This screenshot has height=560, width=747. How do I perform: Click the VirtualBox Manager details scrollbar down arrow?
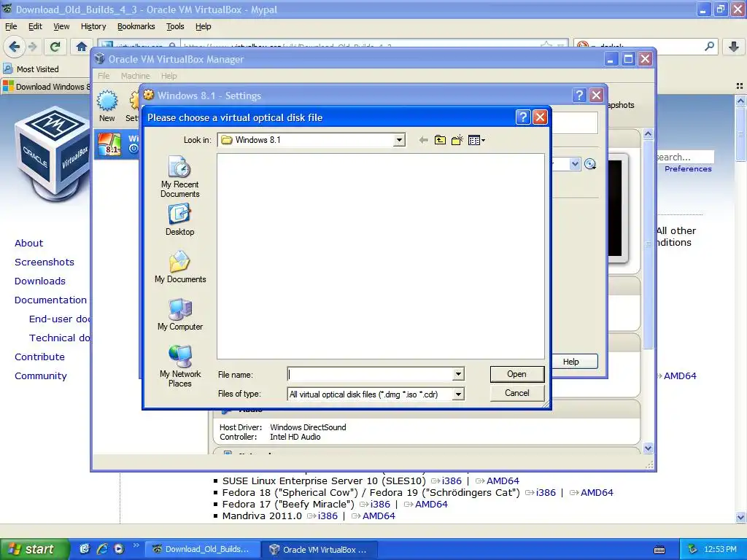point(648,448)
